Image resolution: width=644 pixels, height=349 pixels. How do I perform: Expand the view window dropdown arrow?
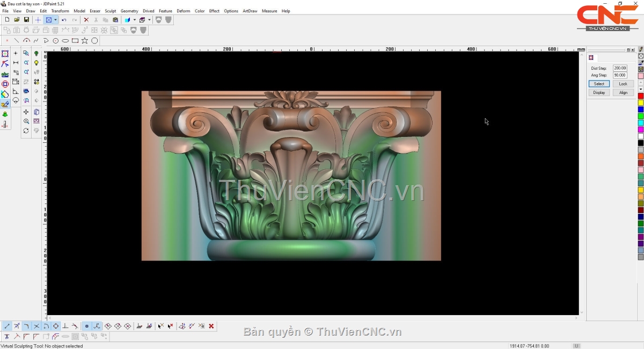tap(55, 20)
